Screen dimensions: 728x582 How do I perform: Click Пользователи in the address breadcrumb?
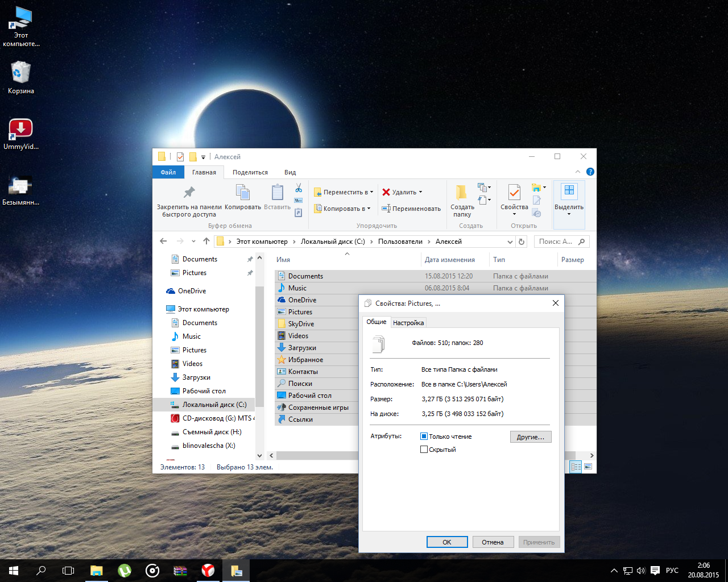click(400, 242)
